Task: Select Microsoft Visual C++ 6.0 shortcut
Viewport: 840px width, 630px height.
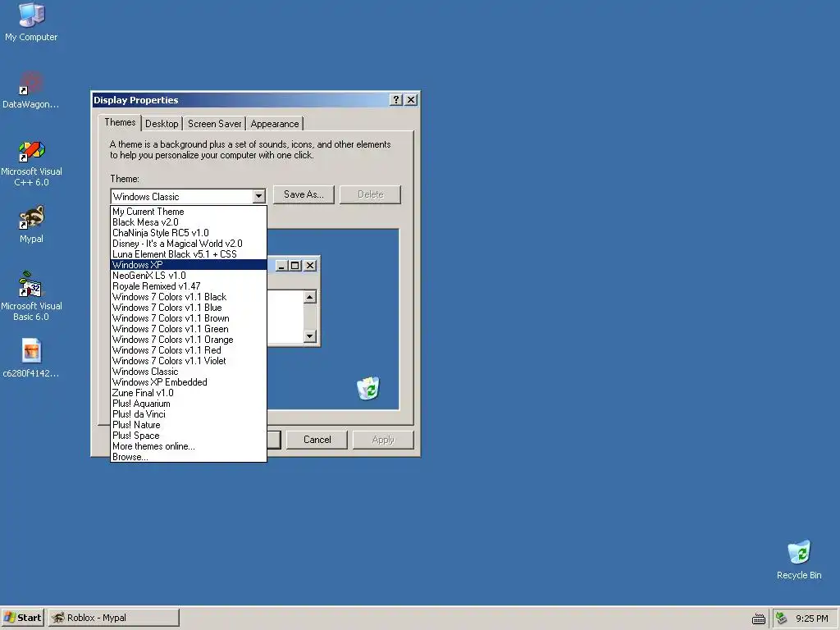Action: (x=31, y=163)
